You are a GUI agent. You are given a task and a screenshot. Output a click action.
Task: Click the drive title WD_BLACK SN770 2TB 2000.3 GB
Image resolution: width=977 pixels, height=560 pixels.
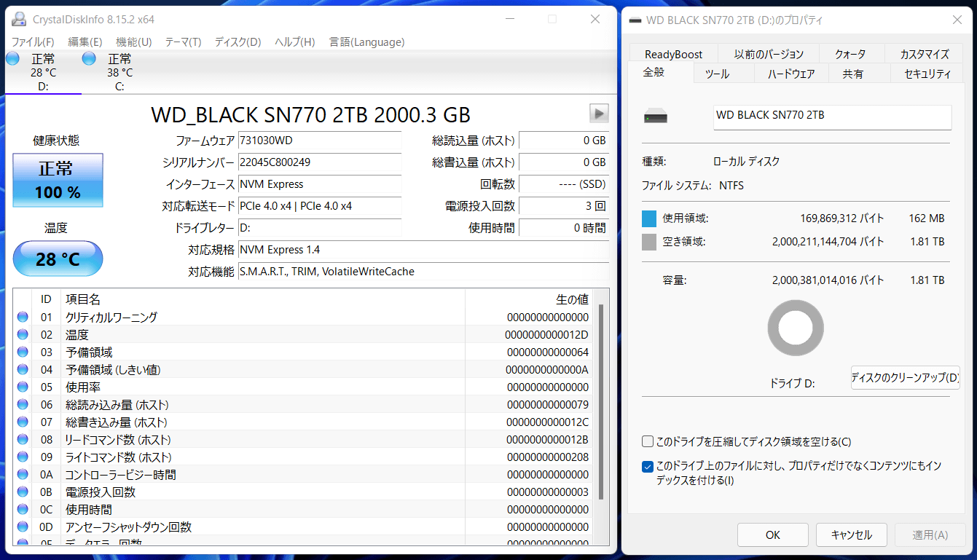311,114
